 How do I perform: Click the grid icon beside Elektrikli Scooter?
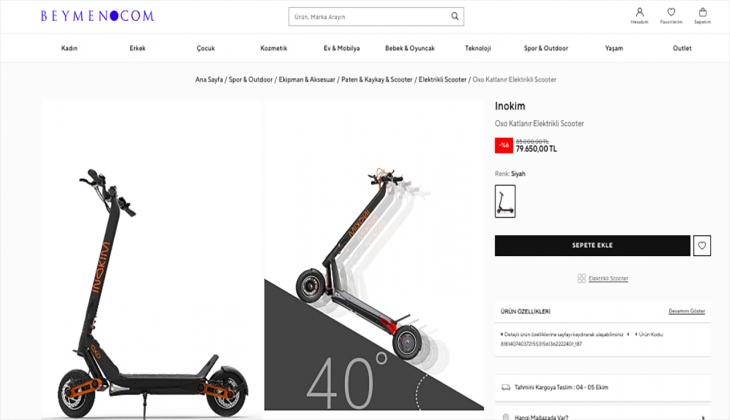tap(581, 278)
